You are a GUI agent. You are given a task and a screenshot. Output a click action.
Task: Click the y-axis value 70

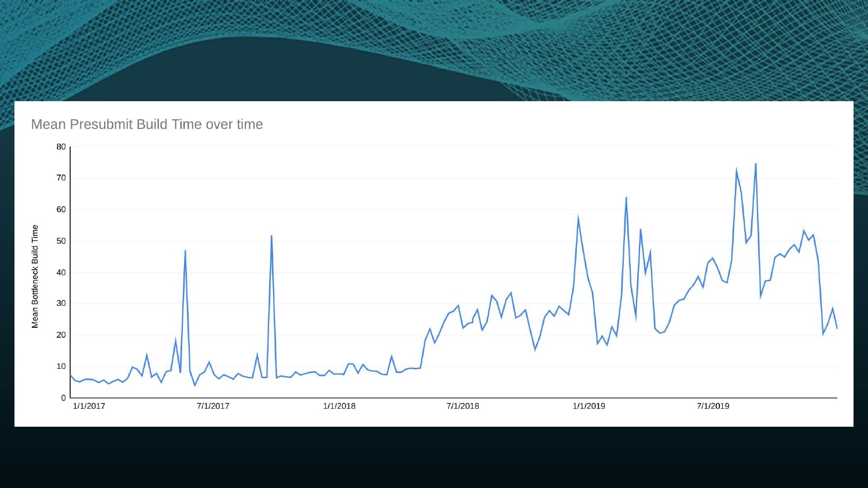(61, 178)
